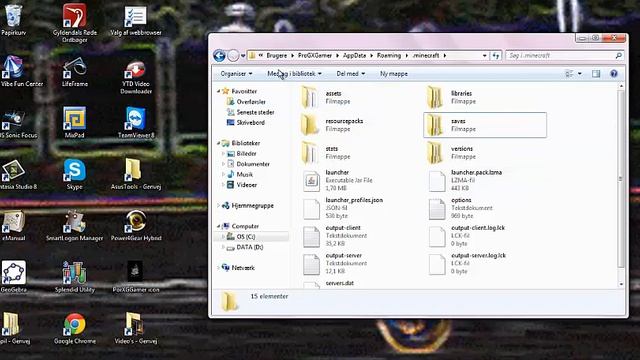Select Overførsler in Favoritter
The height and width of the screenshot is (360, 640).
(247, 102)
